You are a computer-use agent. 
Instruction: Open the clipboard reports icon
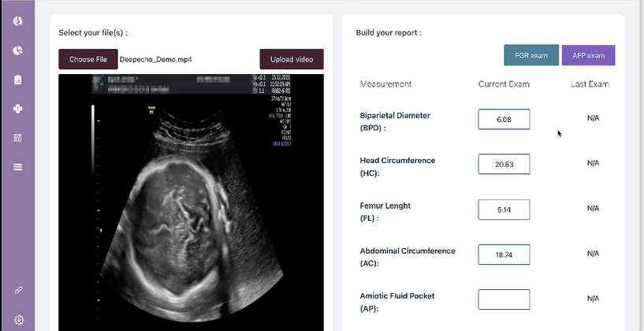point(17,80)
